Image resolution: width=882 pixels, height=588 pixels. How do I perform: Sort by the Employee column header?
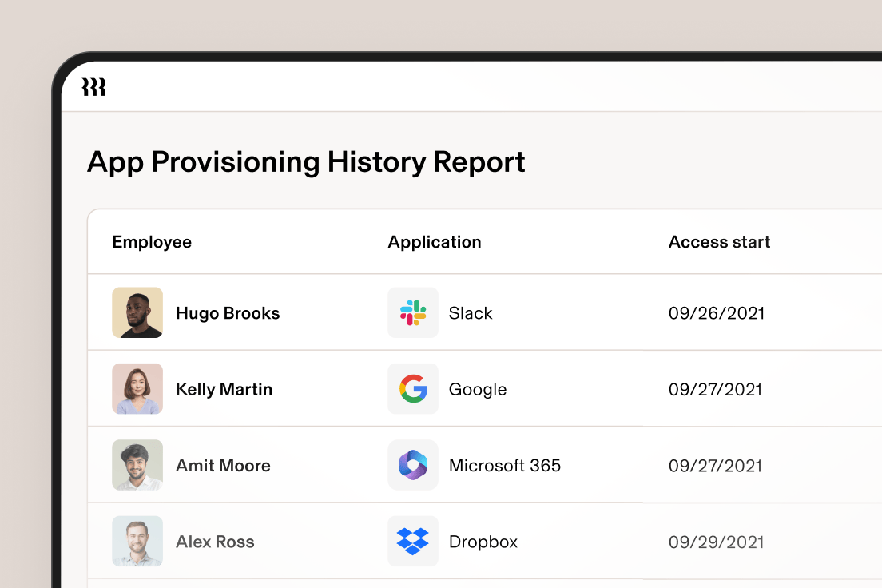(152, 241)
